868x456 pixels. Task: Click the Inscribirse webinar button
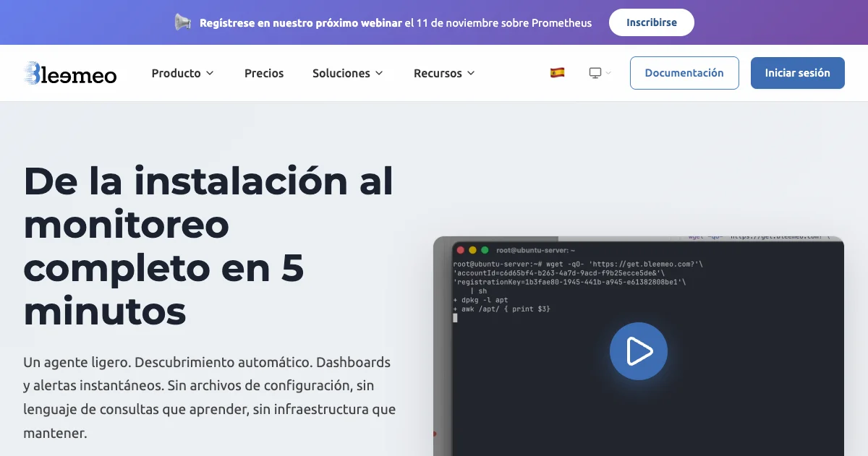tap(652, 22)
